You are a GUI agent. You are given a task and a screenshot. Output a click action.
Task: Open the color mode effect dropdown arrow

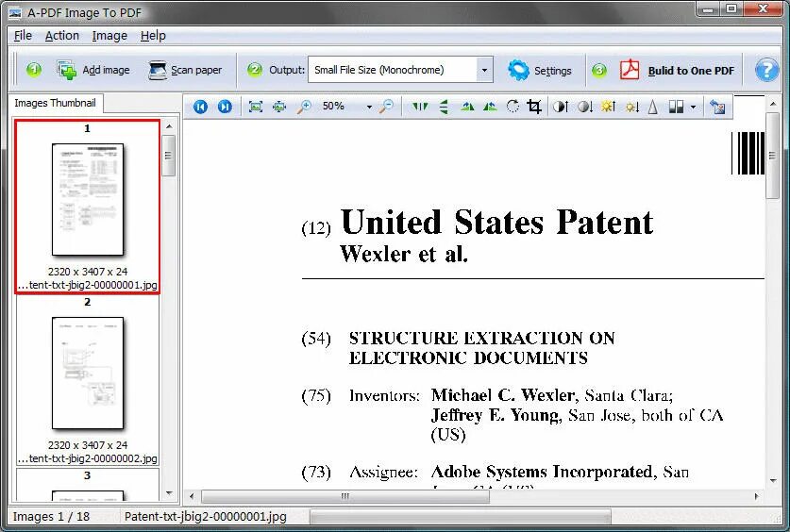click(x=694, y=108)
